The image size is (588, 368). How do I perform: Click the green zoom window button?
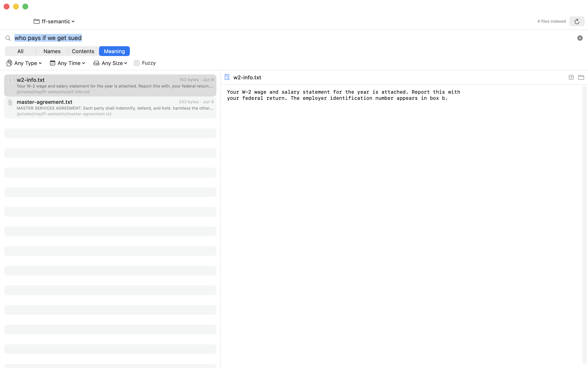pos(25,7)
